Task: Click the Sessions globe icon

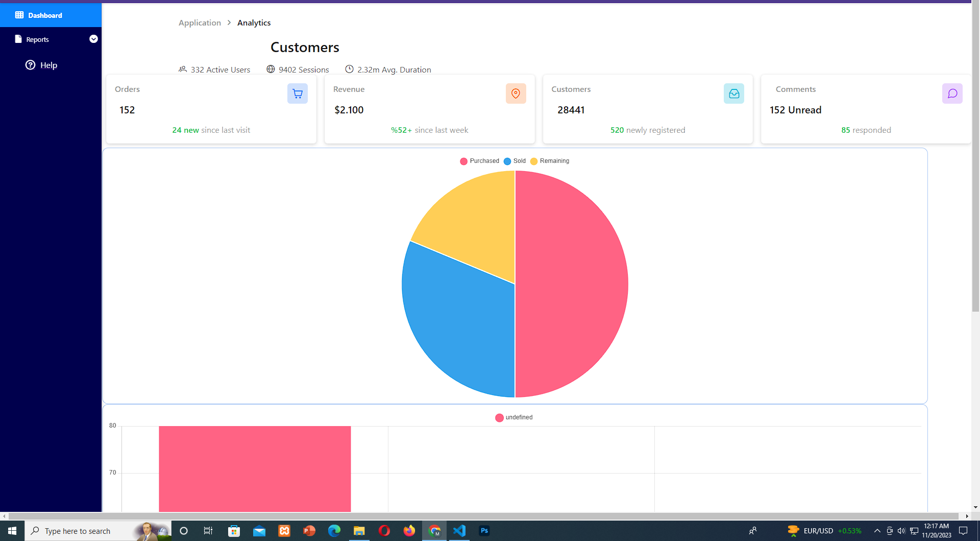Action: pyautogui.click(x=271, y=69)
